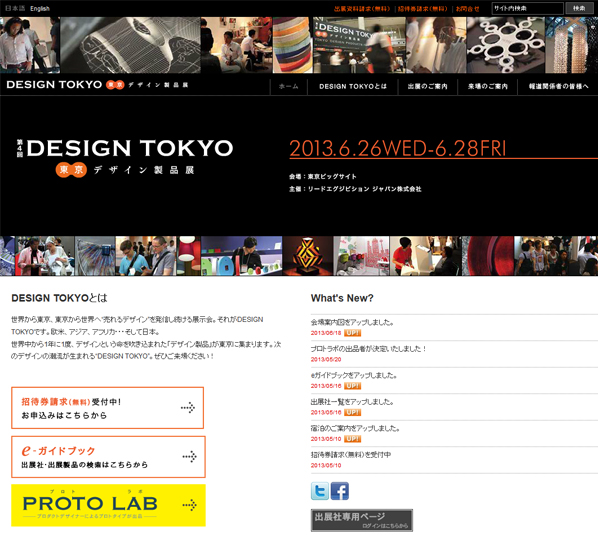
Task: Click the 検索 search button
Action: (579, 8)
